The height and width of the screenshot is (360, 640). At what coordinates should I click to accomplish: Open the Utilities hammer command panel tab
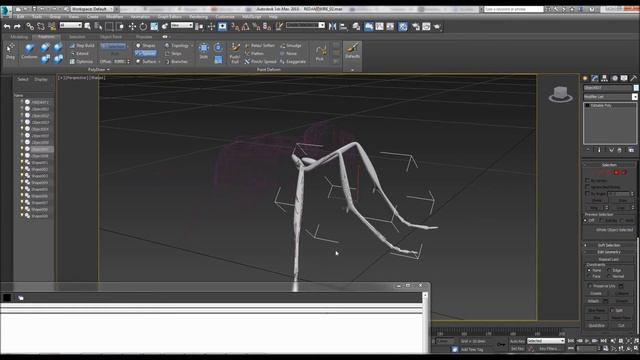[x=634, y=78]
